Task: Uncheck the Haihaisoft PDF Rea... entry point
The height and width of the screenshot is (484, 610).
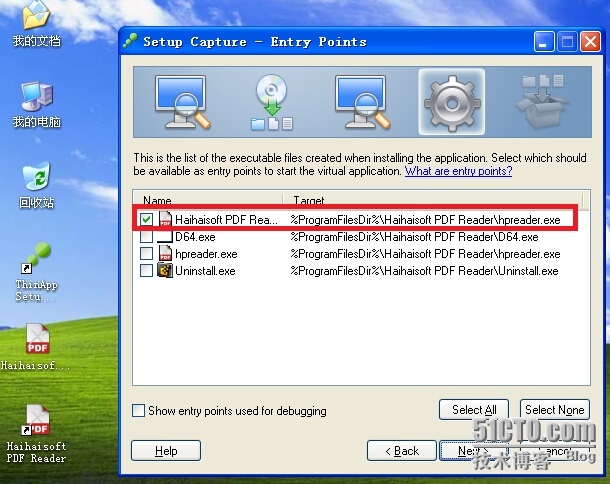Action: click(x=146, y=219)
